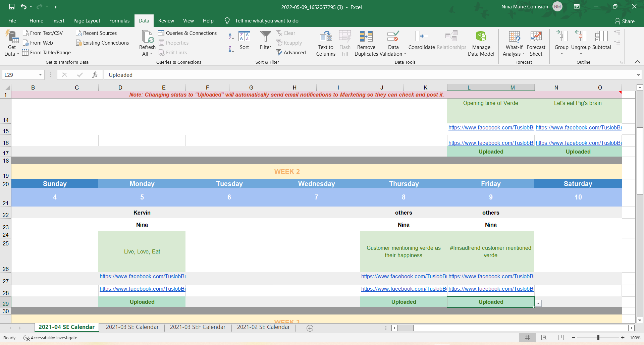Add a new sheet
This screenshot has height=345, width=644.
[x=310, y=328]
